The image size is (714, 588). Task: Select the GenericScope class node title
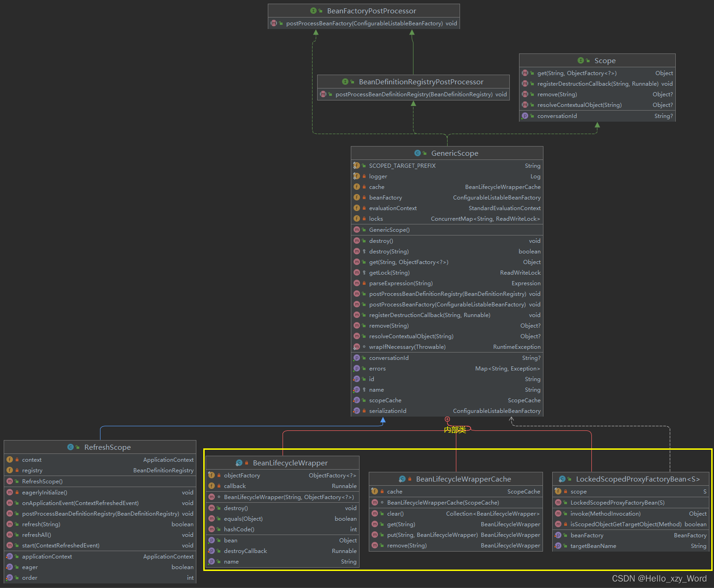[x=454, y=153]
